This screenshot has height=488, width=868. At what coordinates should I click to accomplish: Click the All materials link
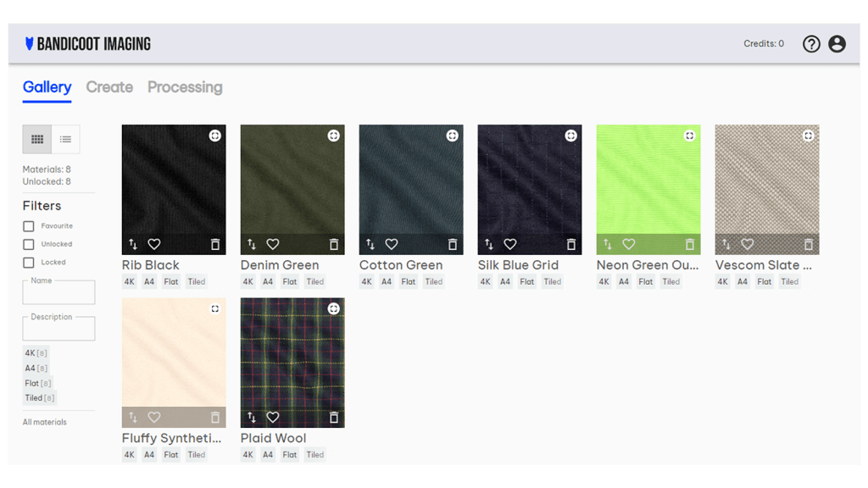(x=45, y=422)
